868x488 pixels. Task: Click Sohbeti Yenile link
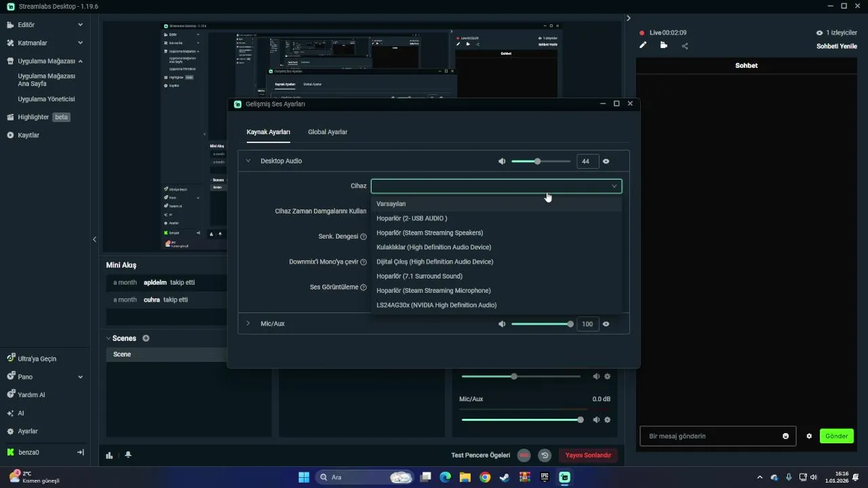tap(837, 46)
